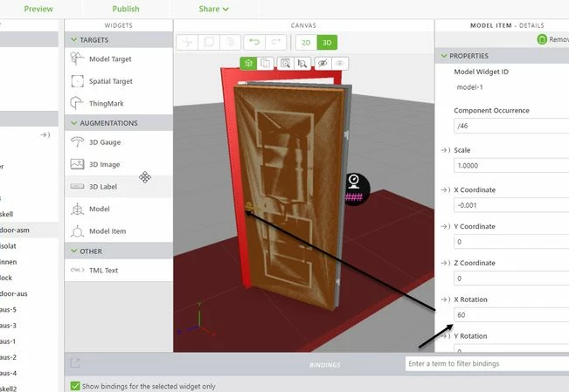Screen dimensions: 569x392
Task: Select the aus-1 tree item
Action: (x=8, y=341)
